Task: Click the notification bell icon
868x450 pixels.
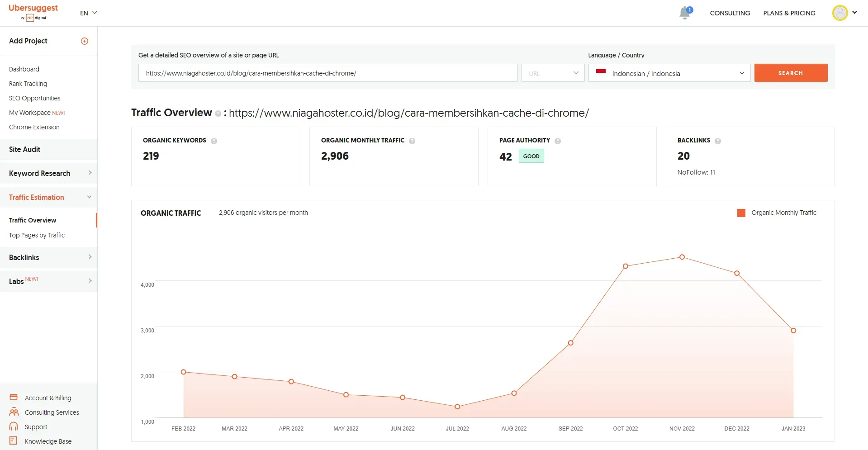Action: (685, 13)
